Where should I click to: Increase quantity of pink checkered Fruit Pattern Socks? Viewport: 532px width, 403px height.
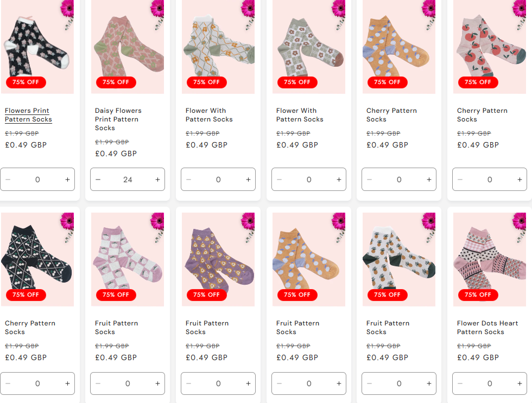[x=157, y=383]
